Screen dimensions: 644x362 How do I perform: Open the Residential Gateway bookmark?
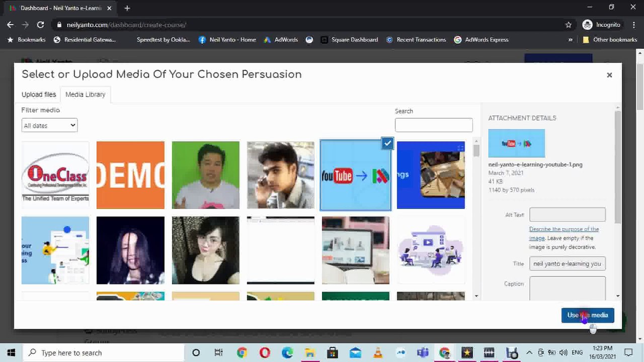click(x=85, y=40)
